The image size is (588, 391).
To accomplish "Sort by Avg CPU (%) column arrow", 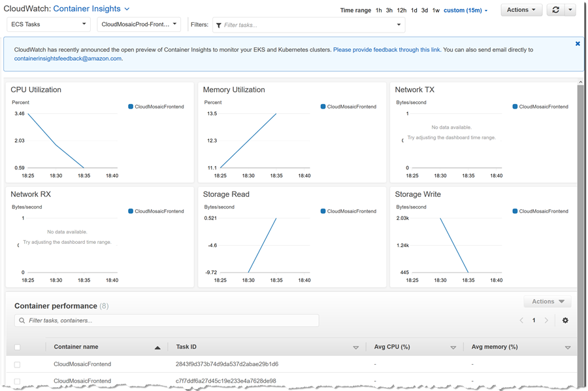I will [453, 347].
